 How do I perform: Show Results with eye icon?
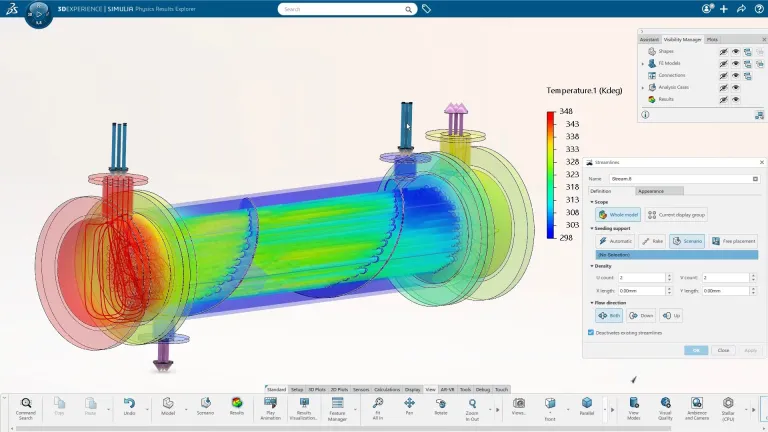(736, 99)
